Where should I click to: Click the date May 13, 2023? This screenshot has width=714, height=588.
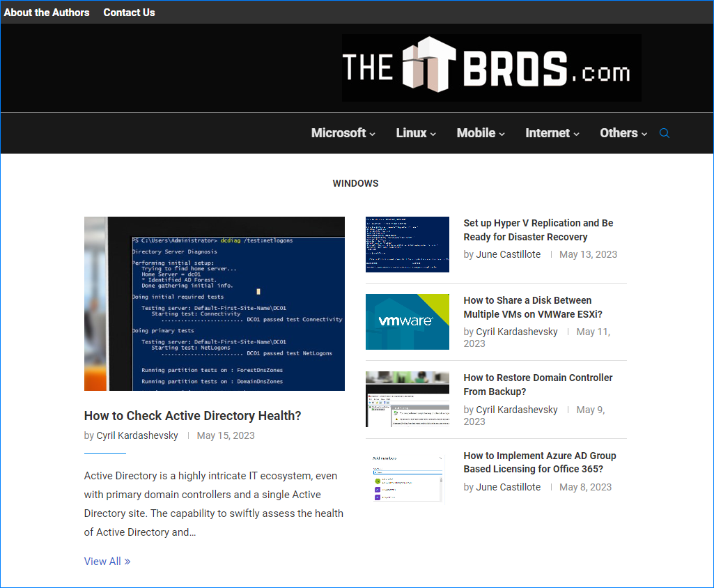588,254
